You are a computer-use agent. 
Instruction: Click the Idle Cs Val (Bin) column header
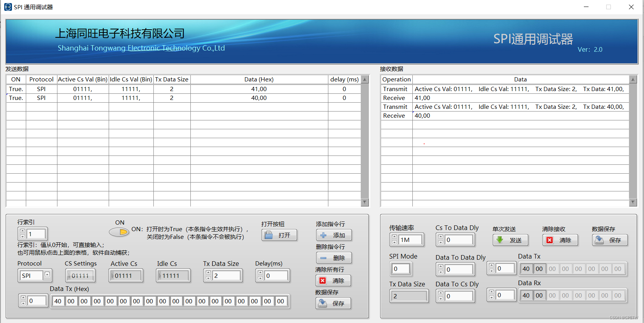click(131, 79)
